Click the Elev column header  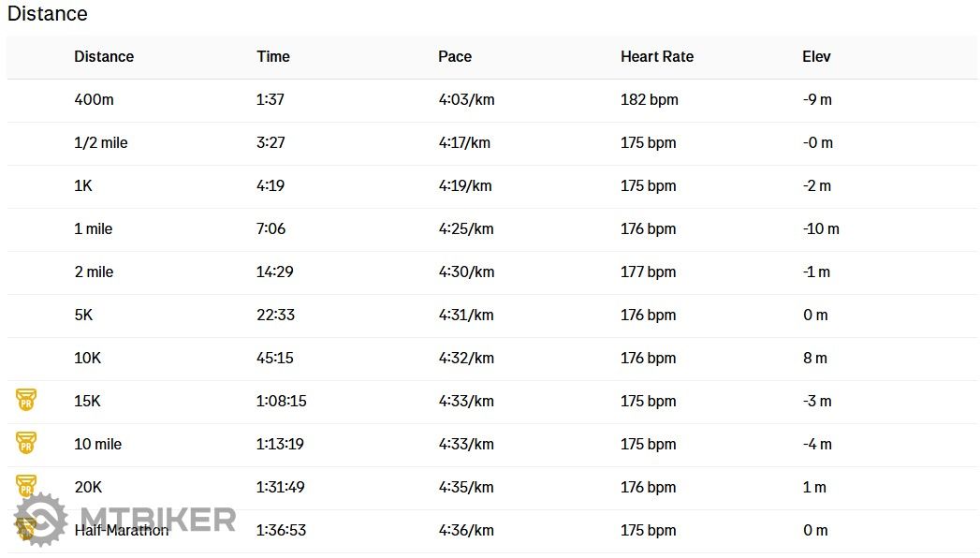(816, 56)
